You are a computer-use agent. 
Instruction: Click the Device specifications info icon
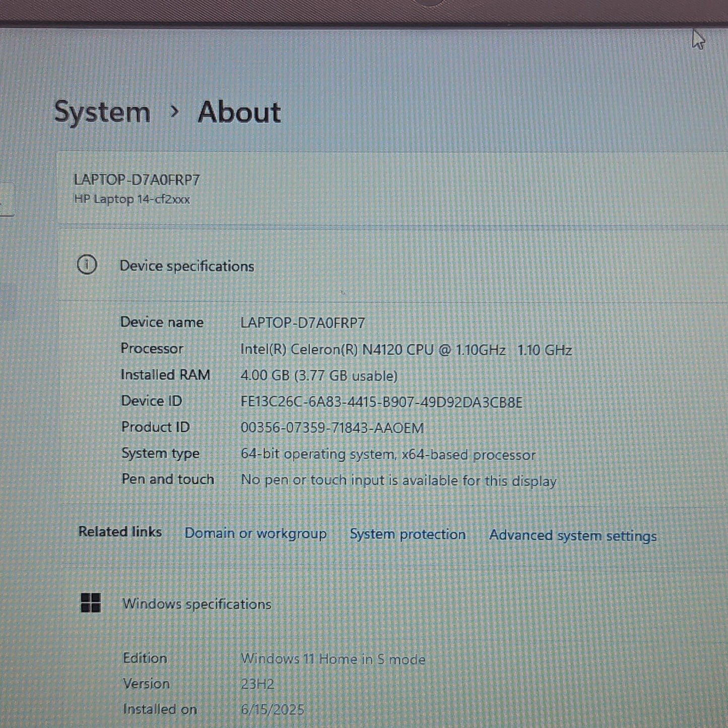[87, 265]
